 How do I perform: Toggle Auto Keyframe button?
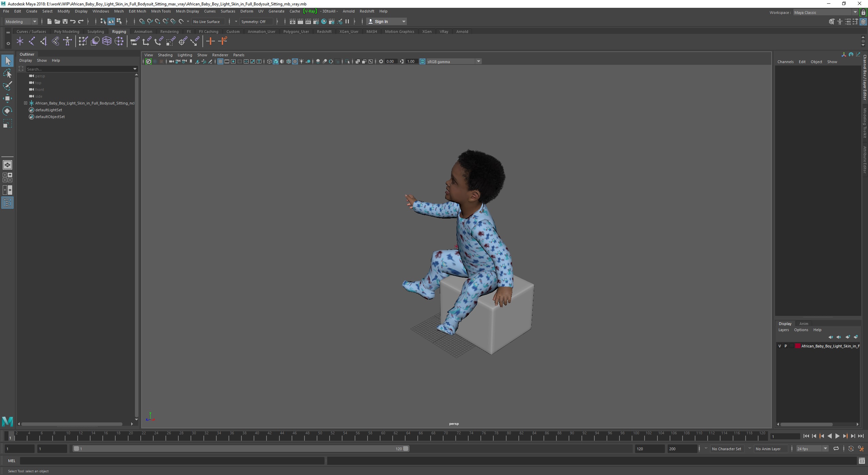click(x=851, y=449)
